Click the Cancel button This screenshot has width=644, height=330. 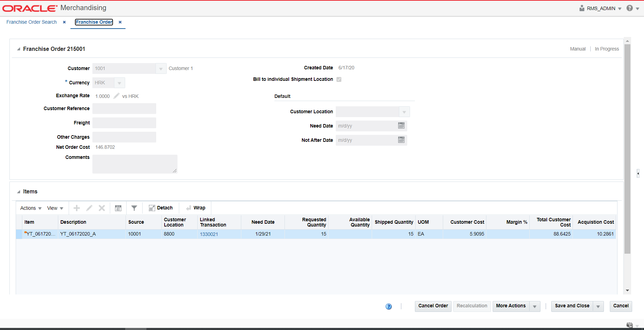(621, 306)
